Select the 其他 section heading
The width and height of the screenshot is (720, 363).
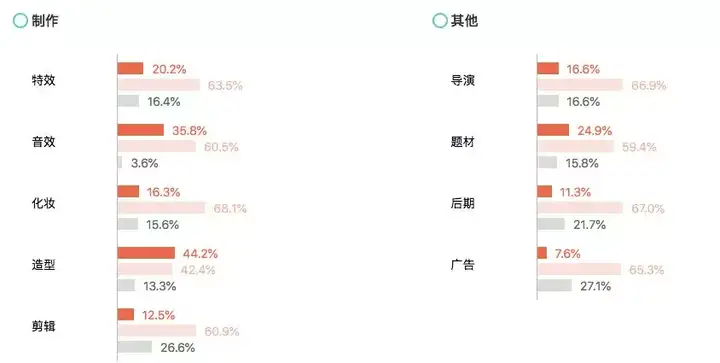[x=464, y=21]
